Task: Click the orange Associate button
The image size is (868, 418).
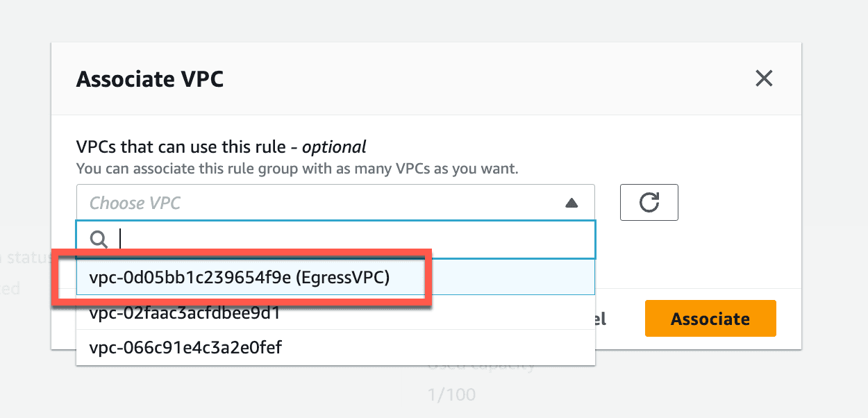Action: (710, 319)
